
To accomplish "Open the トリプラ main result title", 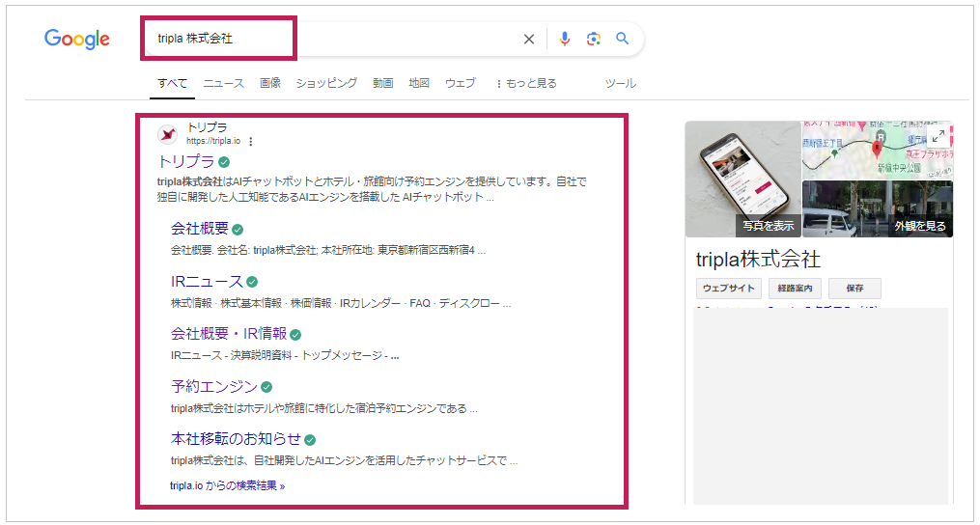I will [186, 162].
